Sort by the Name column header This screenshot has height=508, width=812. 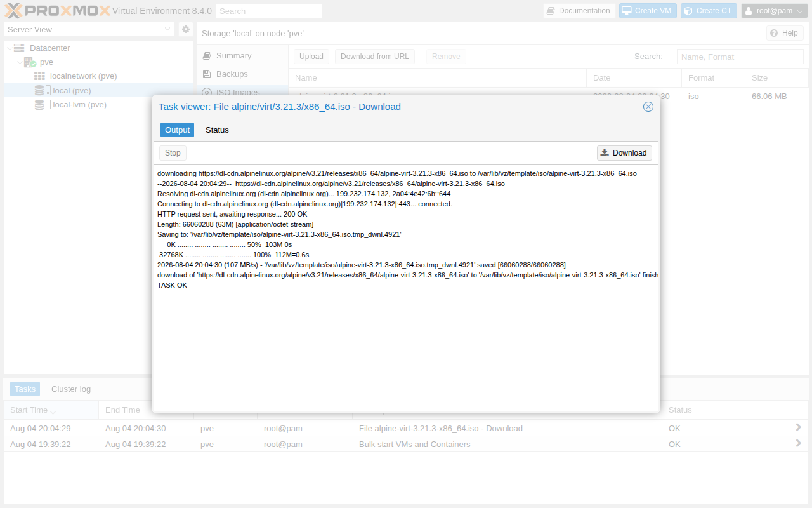[x=437, y=77]
